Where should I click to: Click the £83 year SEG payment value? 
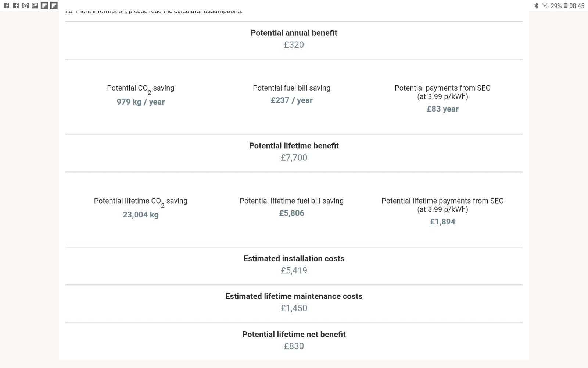coord(442,109)
